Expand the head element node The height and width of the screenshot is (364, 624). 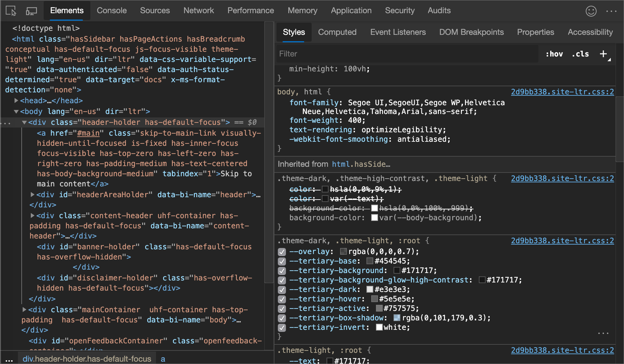pos(16,100)
